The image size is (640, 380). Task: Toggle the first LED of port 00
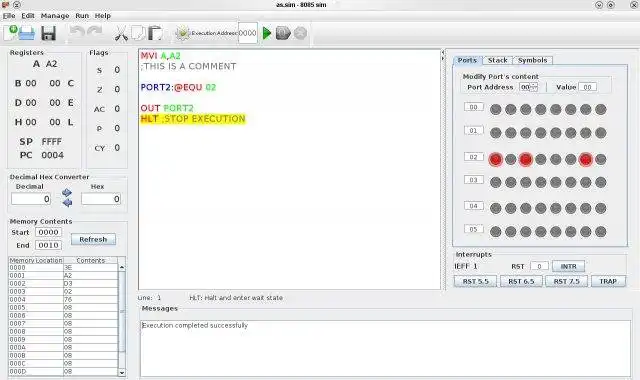pos(496,109)
